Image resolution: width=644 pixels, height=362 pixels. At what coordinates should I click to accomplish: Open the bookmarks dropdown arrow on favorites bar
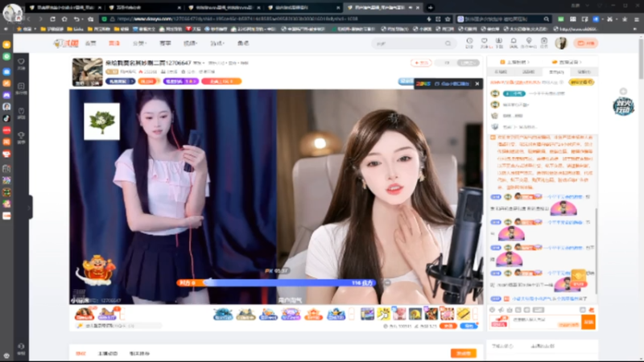click(35, 29)
